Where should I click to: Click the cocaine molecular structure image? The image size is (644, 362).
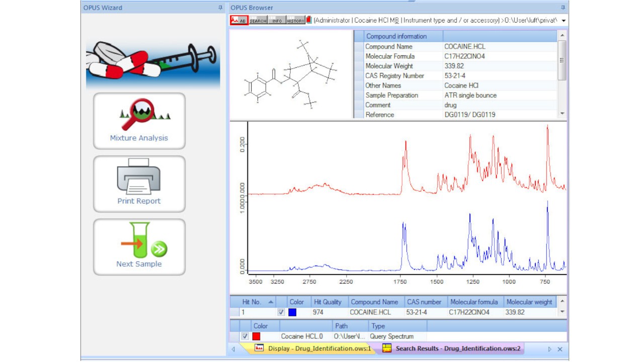tap(291, 74)
